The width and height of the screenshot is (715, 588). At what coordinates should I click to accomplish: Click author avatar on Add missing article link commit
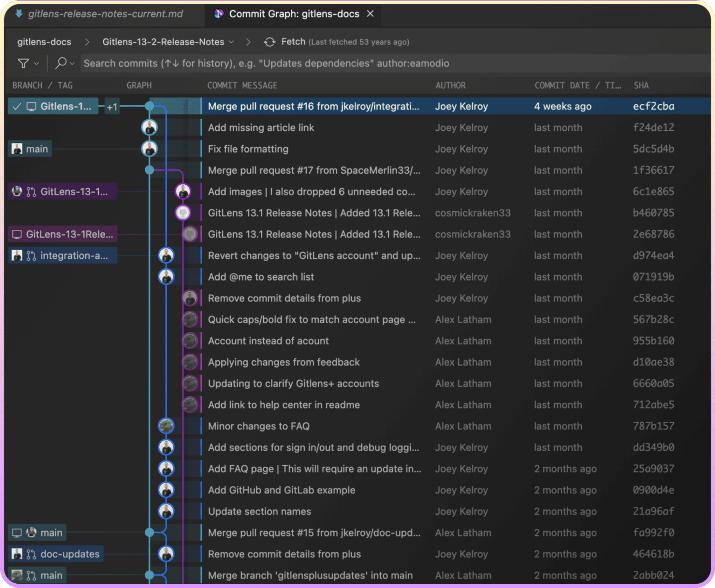149,128
